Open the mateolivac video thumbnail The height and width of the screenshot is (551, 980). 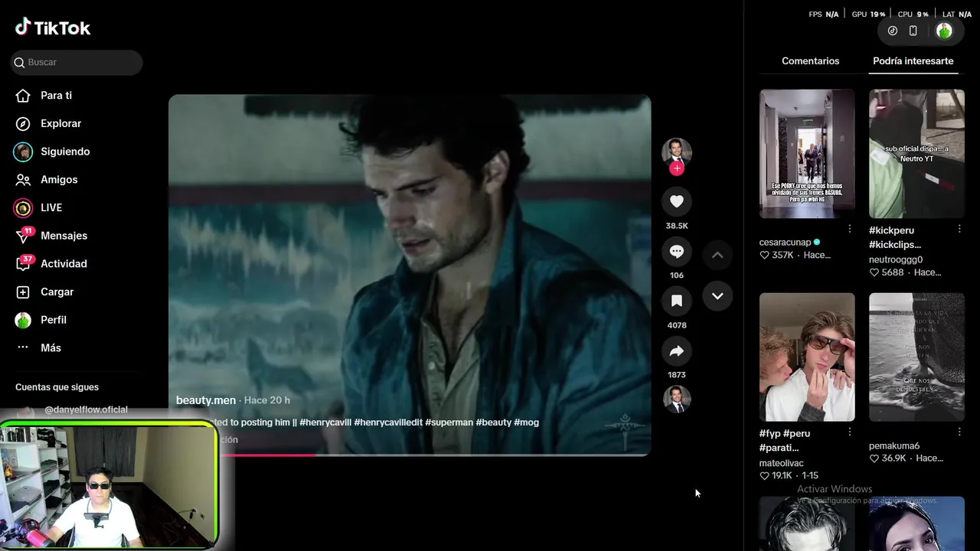[x=807, y=357]
